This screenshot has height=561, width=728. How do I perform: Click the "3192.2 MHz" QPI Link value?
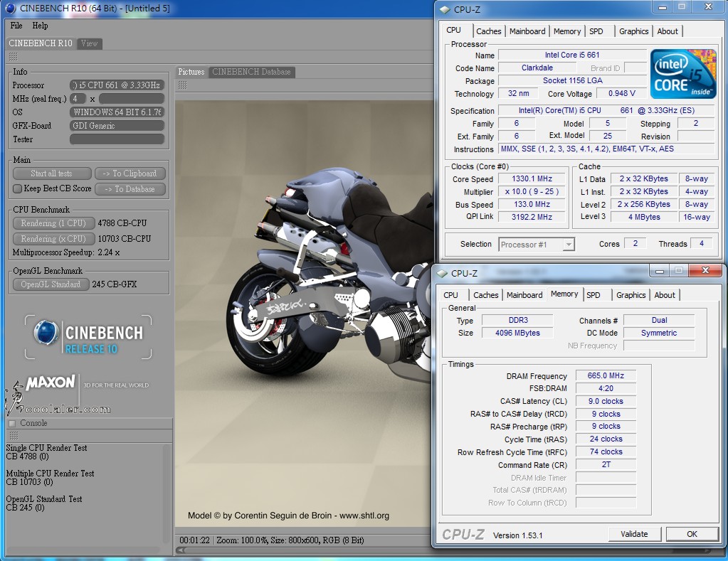pyautogui.click(x=532, y=217)
